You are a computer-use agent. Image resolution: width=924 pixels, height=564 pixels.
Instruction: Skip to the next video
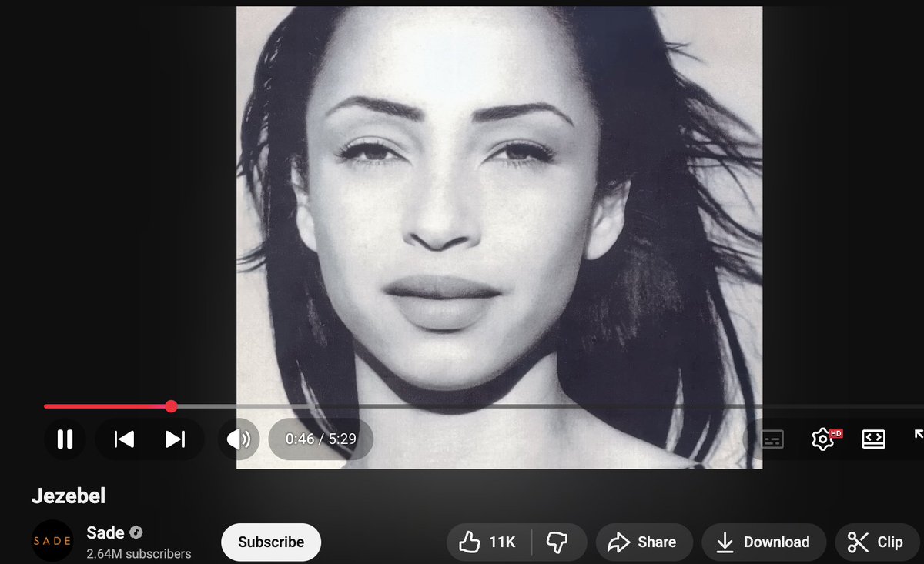(x=175, y=439)
